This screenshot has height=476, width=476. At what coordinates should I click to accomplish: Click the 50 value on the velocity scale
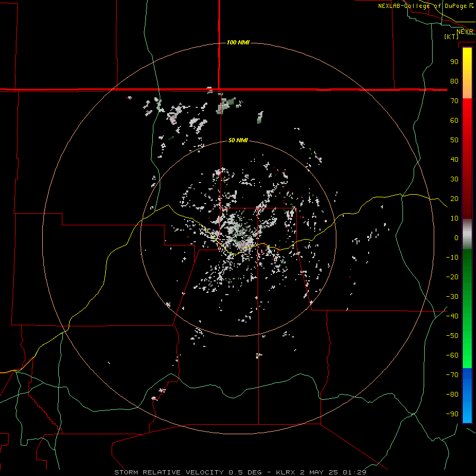[x=454, y=140]
